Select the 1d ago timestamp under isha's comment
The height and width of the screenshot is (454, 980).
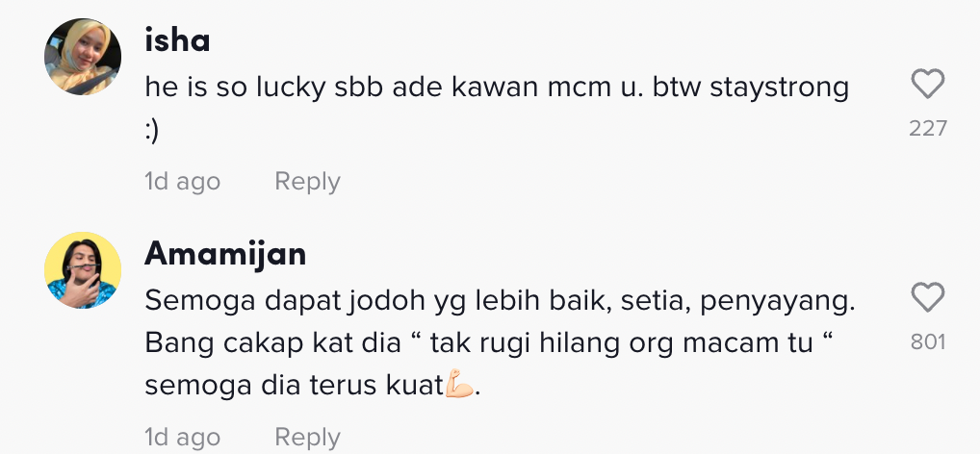183,182
